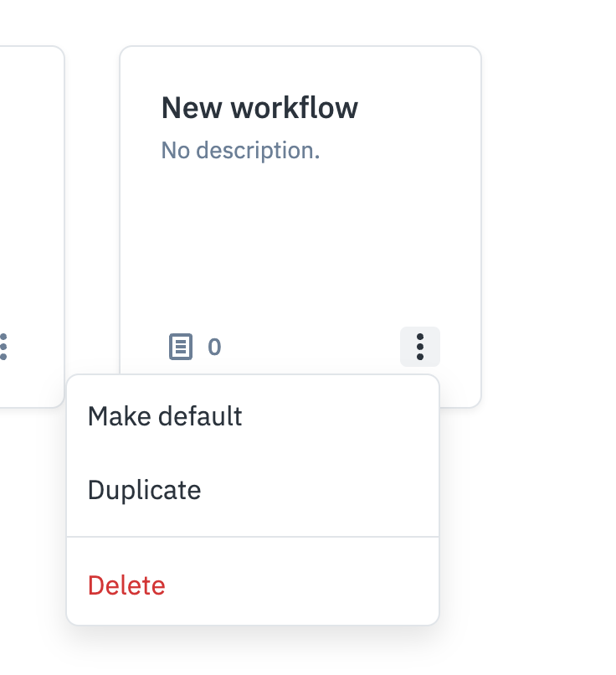Click Delete to remove the workflow
616x675 pixels.
[127, 585]
